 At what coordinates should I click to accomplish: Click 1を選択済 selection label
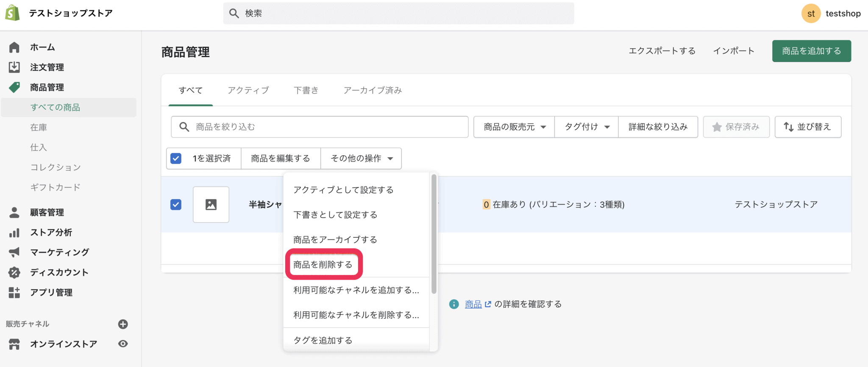point(211,158)
